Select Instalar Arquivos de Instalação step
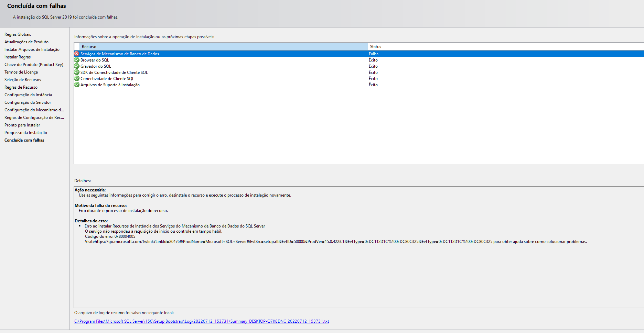Image resolution: width=644 pixels, height=333 pixels. click(32, 49)
